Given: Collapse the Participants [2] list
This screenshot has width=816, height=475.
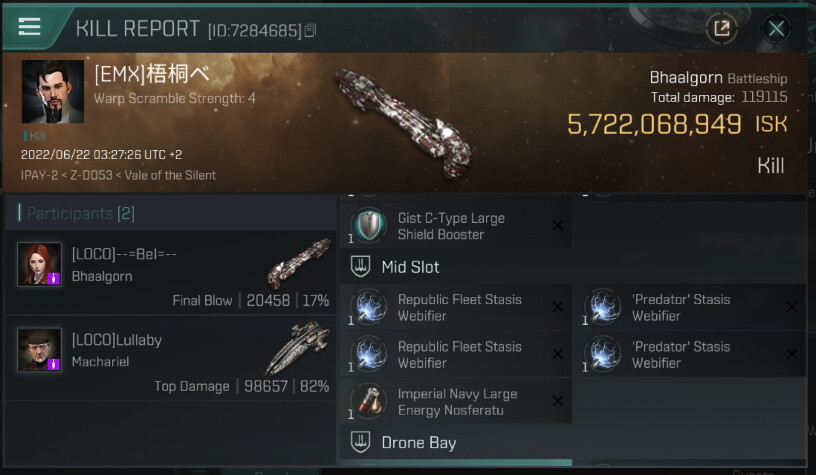Looking at the screenshot, I should coord(20,213).
